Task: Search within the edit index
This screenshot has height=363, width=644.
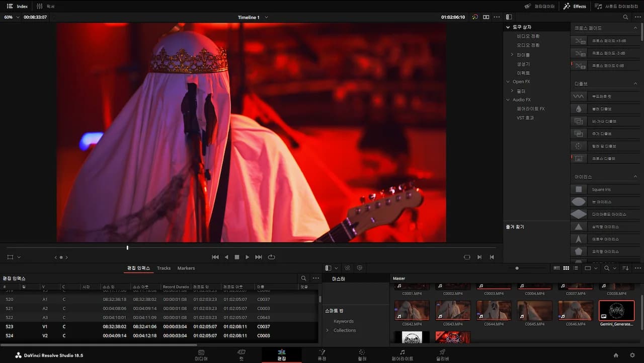Action: 303,278
